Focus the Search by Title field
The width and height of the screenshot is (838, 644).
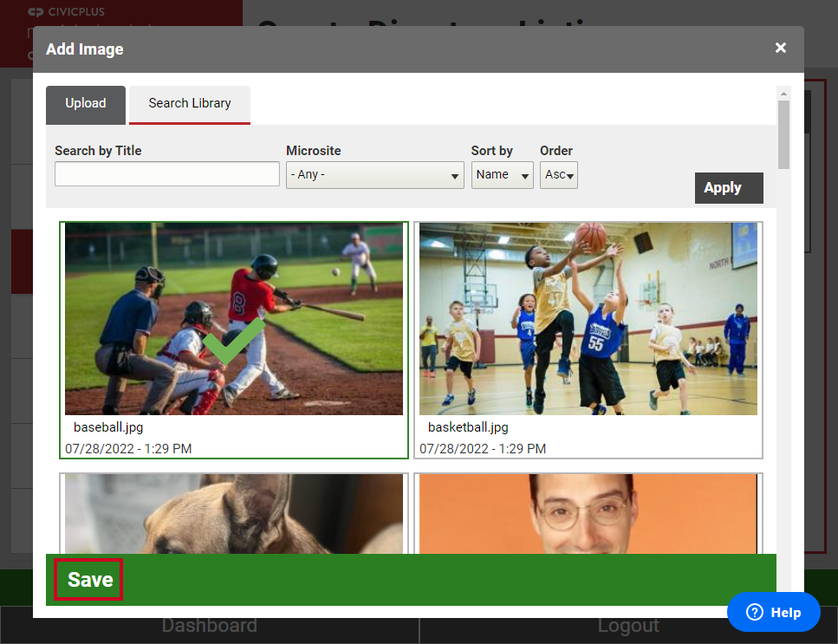point(166,174)
